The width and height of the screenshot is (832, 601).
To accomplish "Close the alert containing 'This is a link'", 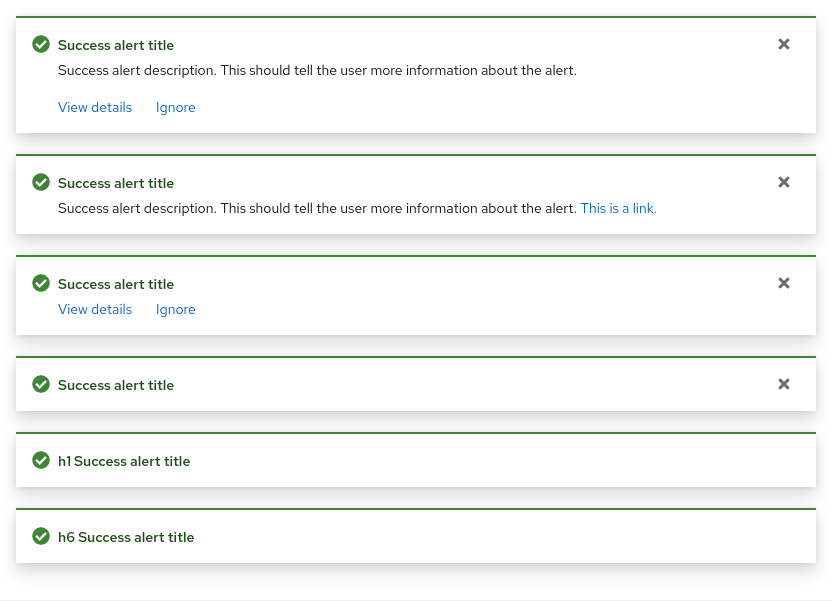I will point(784,182).
